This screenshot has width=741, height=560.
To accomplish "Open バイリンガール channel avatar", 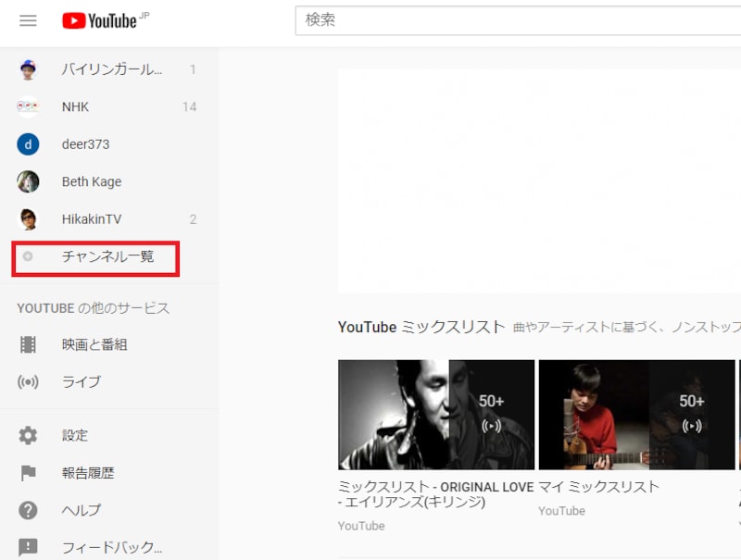I will pos(28,69).
